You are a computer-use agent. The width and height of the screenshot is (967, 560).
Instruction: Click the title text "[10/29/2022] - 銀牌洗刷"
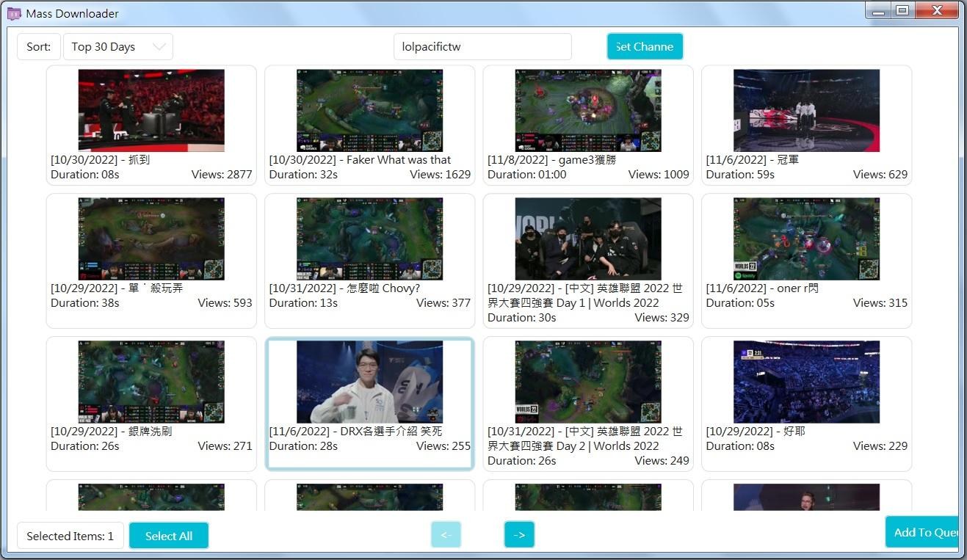(112, 432)
